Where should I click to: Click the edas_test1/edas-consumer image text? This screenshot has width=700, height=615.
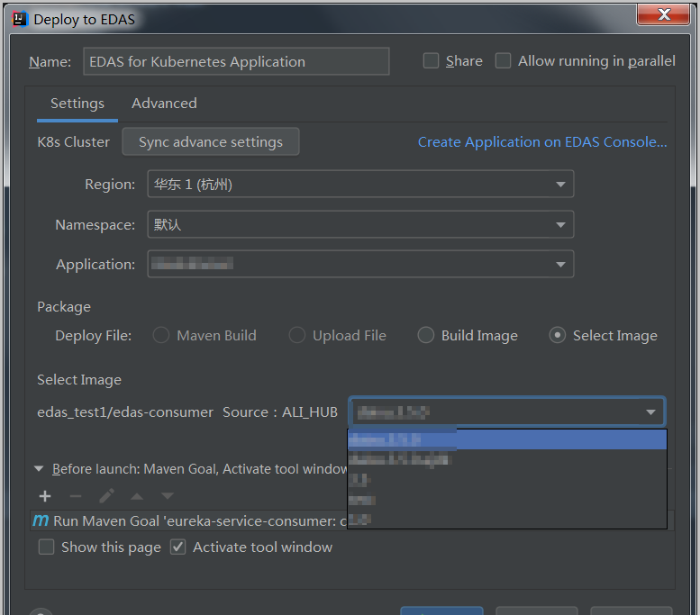pyautogui.click(x=125, y=412)
